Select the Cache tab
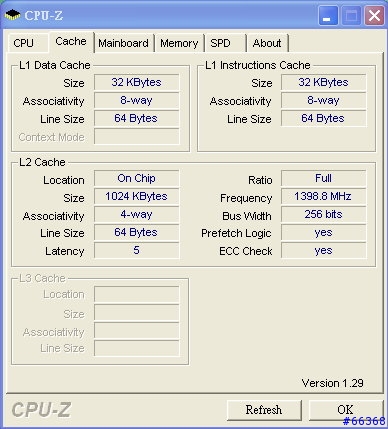The height and width of the screenshot is (429, 388). pos(71,42)
